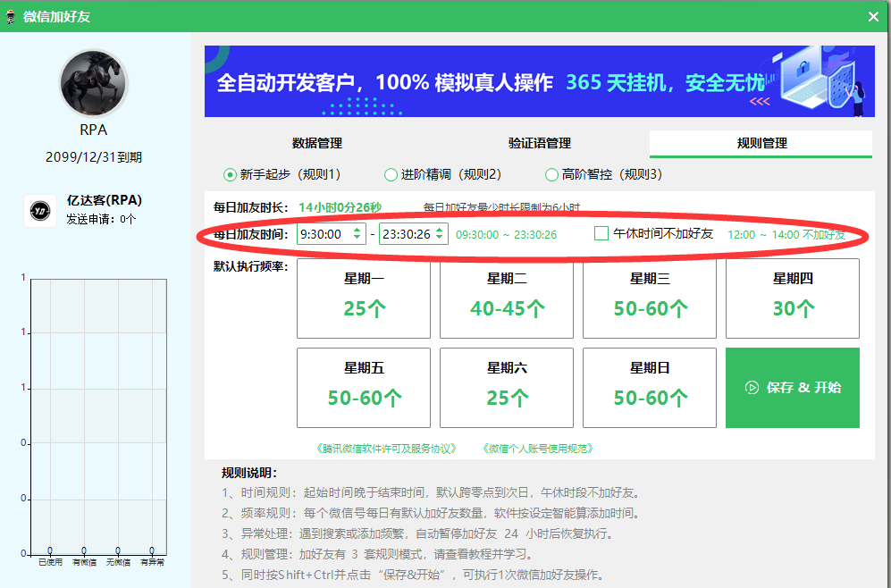
Task: Click the 已使用 chart data point
Action: click(50, 550)
